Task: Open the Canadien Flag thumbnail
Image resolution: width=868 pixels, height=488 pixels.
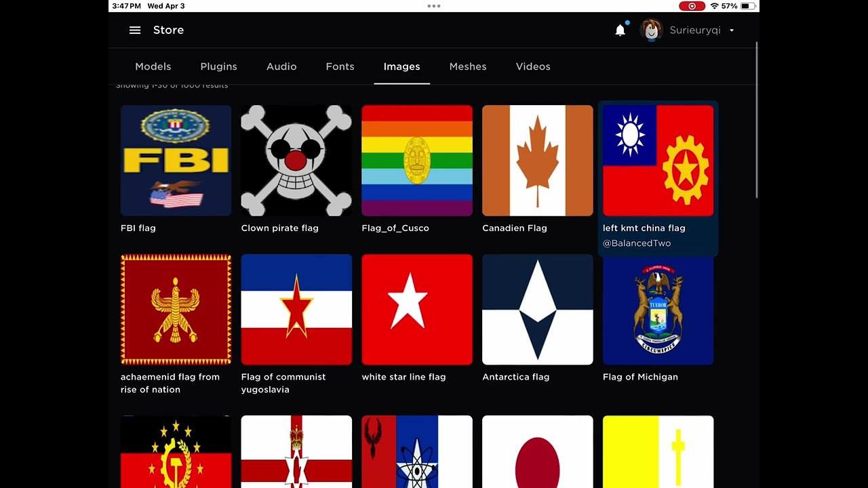Action: point(538,161)
